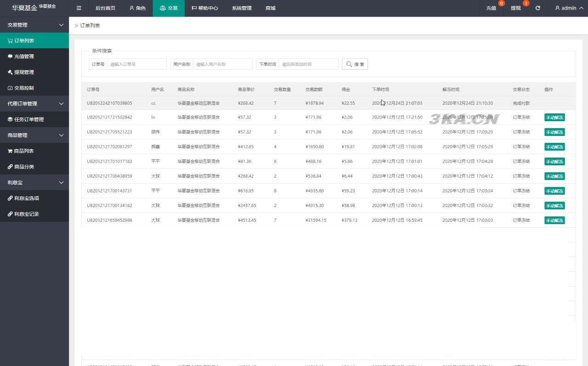Click the 华夏基金 logo title

(24, 8)
